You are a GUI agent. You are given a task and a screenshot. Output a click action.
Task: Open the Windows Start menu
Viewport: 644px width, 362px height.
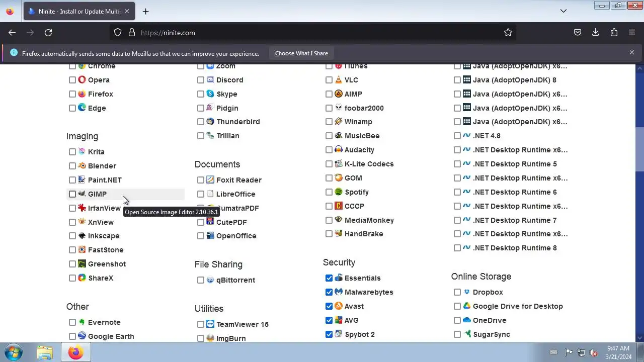pos(13,352)
